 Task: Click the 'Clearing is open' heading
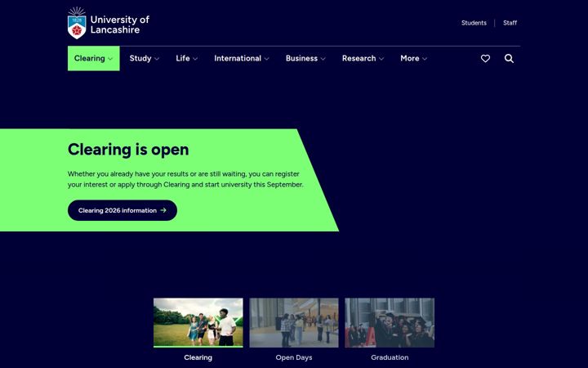(x=128, y=150)
